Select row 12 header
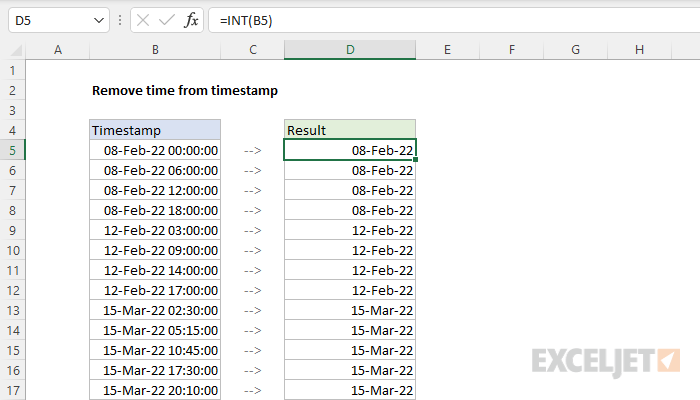The height and width of the screenshot is (400, 700). 12,290
